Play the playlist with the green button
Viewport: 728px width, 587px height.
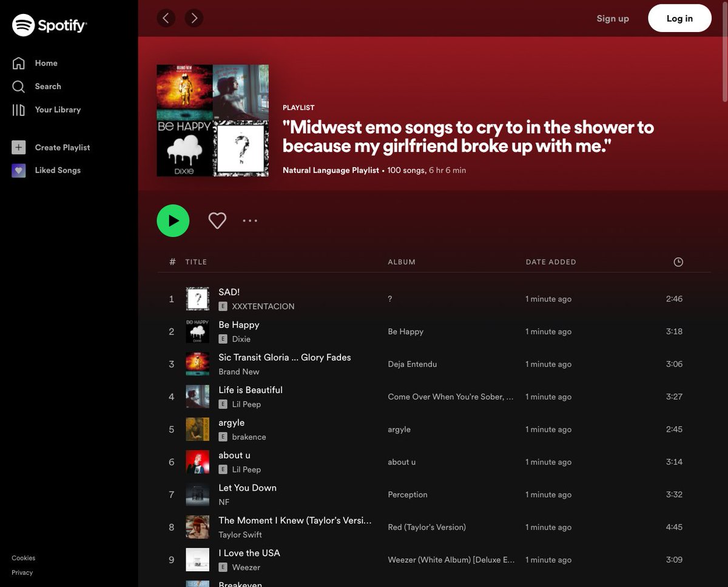[173, 221]
